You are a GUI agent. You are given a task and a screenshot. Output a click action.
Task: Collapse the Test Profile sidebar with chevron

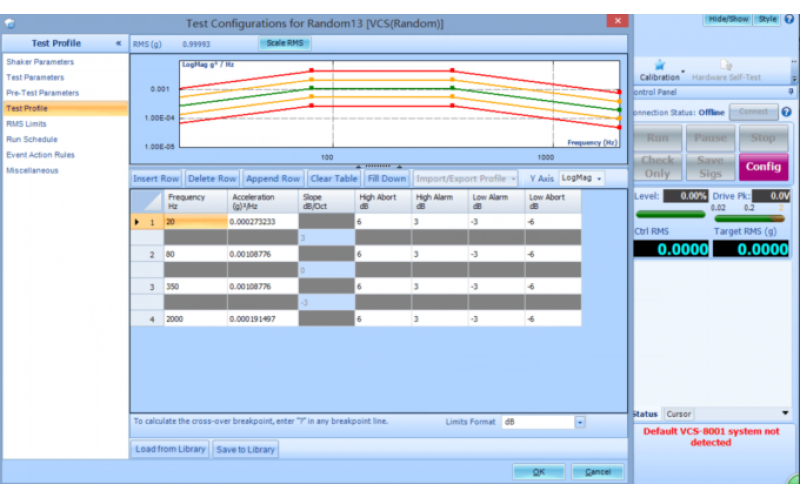coord(119,44)
